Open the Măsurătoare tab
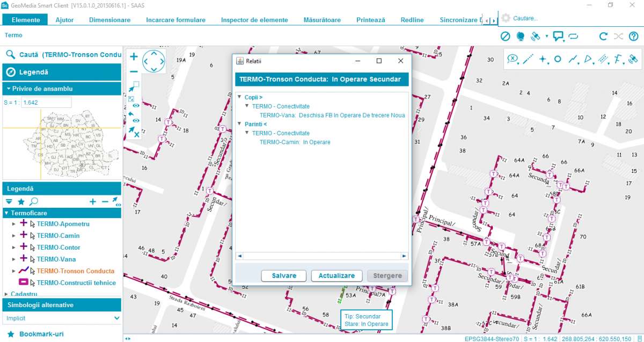The image size is (644, 342). click(322, 20)
